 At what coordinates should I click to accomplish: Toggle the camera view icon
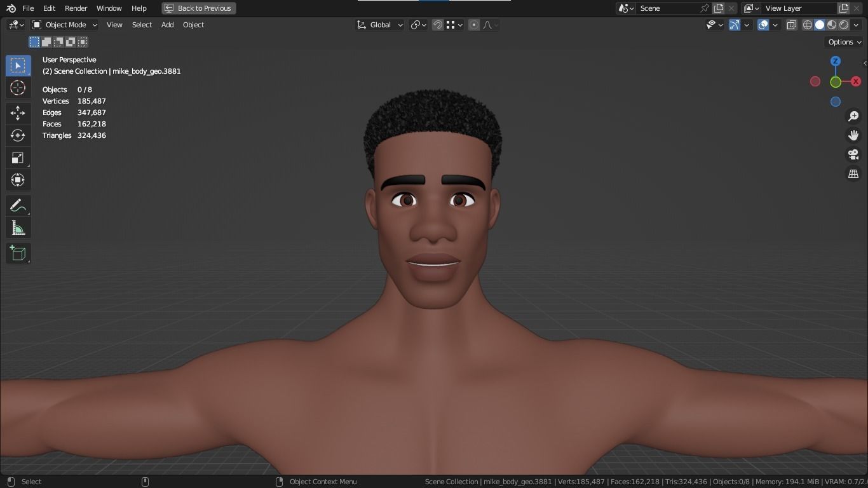click(x=853, y=154)
